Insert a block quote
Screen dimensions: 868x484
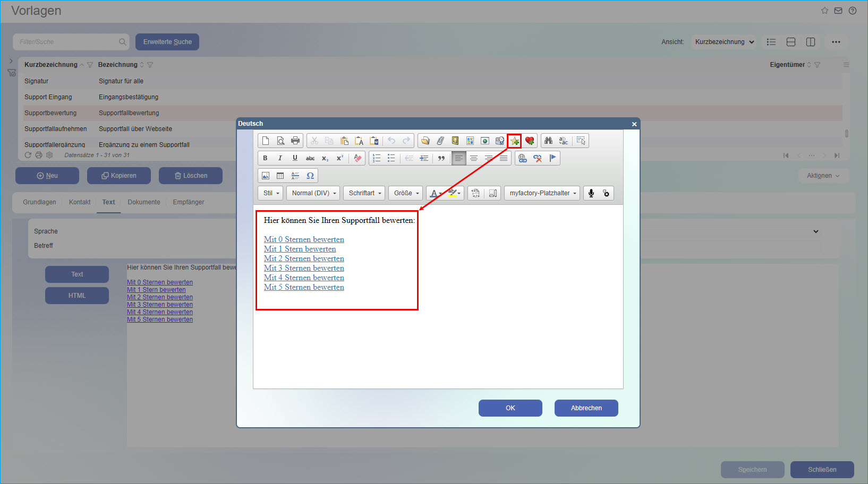(x=441, y=158)
